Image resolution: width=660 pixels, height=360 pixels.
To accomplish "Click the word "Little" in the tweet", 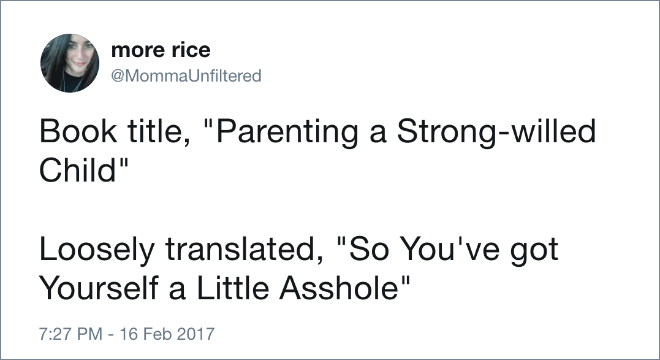I will [233, 288].
